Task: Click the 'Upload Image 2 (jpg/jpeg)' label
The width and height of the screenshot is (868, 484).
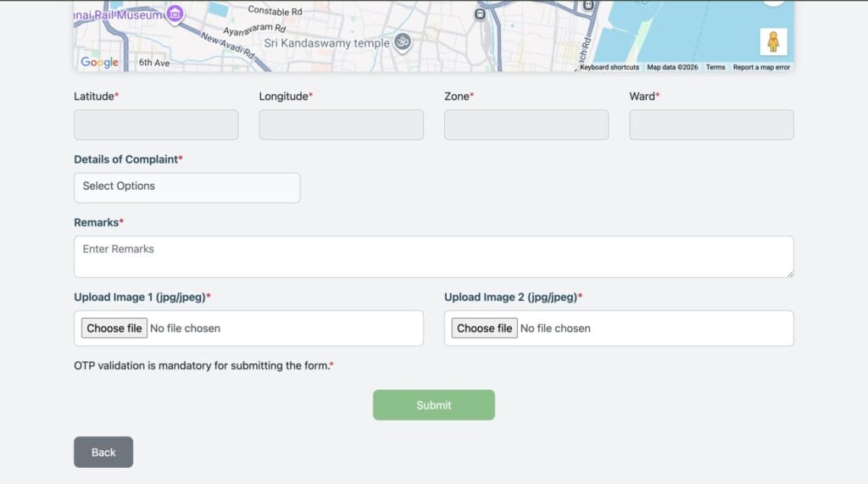Action: 513,298
